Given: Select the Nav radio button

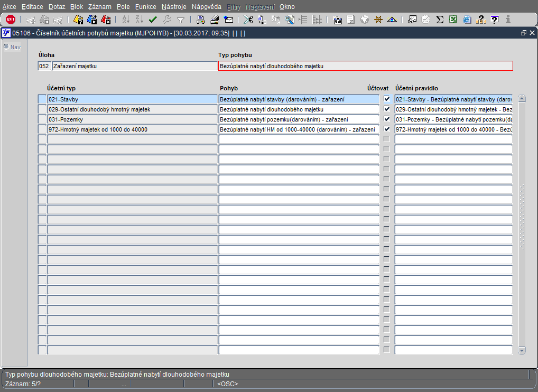Looking at the screenshot, I should coord(6,46).
